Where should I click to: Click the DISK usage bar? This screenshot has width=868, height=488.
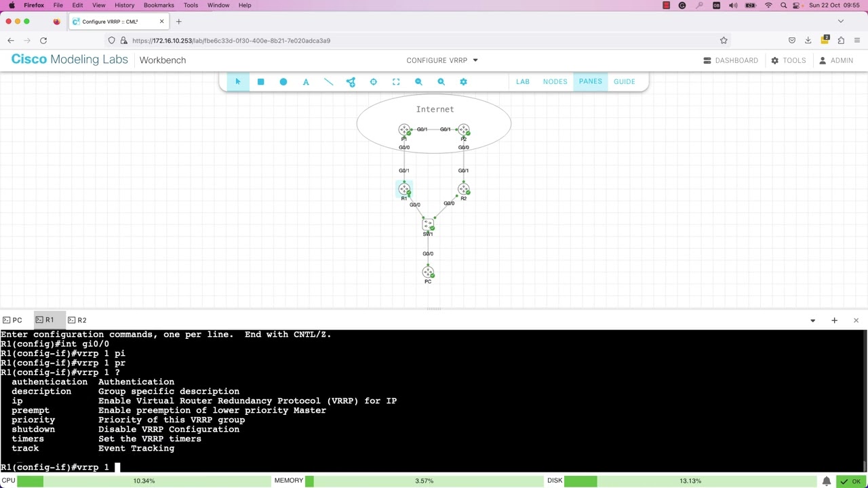(x=690, y=481)
